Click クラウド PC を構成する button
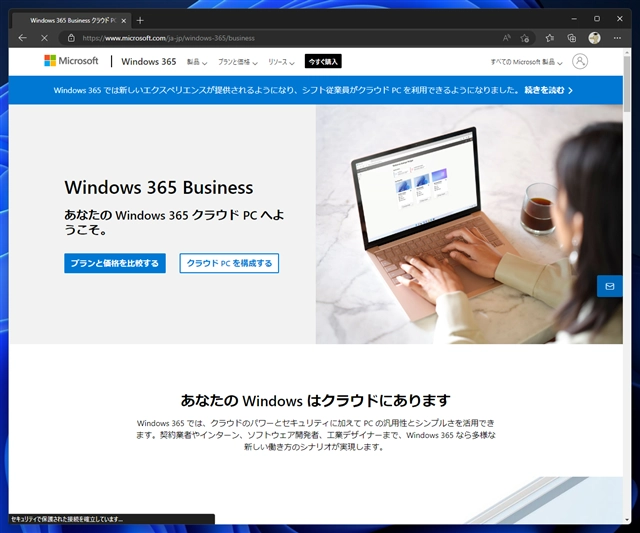The width and height of the screenshot is (640, 533). 229,263
